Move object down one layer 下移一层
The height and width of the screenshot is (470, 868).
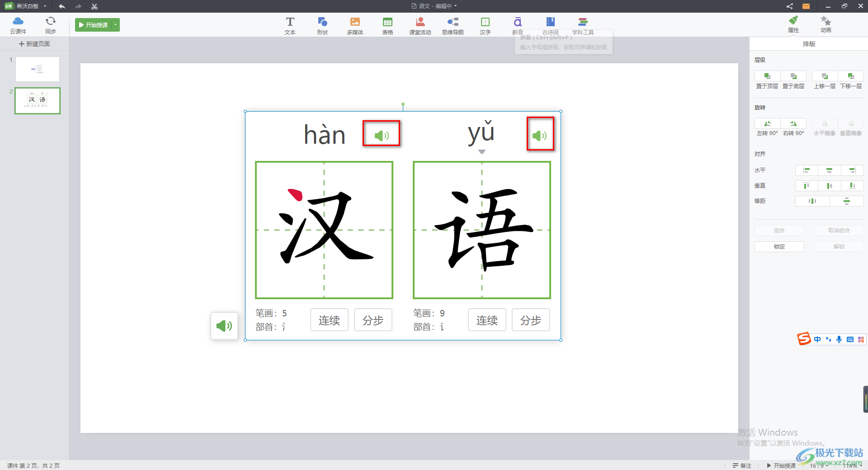[851, 76]
